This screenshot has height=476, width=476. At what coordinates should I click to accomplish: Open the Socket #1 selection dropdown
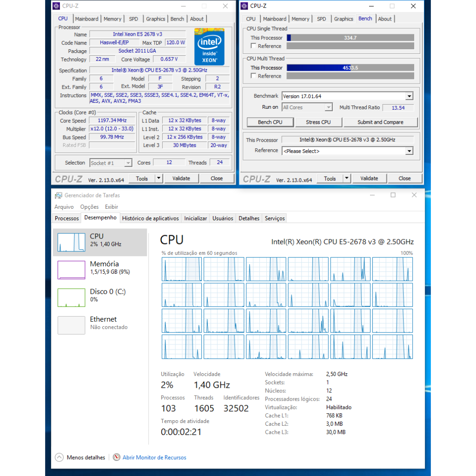(x=128, y=163)
